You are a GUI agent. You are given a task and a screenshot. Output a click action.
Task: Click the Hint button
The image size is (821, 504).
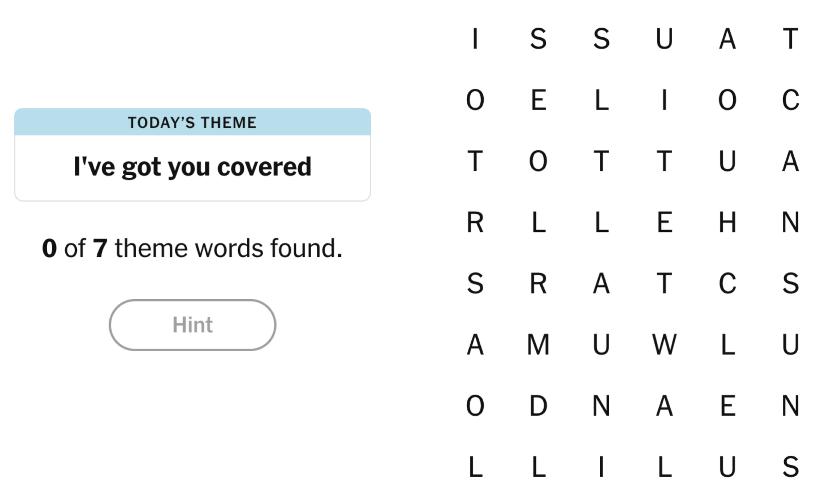pos(193,325)
